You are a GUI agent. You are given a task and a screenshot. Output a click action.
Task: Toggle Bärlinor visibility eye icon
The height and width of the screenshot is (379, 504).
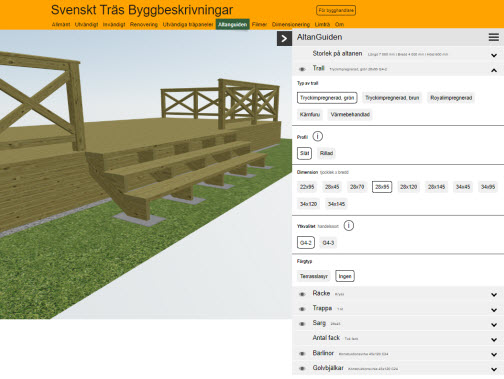tap(302, 354)
